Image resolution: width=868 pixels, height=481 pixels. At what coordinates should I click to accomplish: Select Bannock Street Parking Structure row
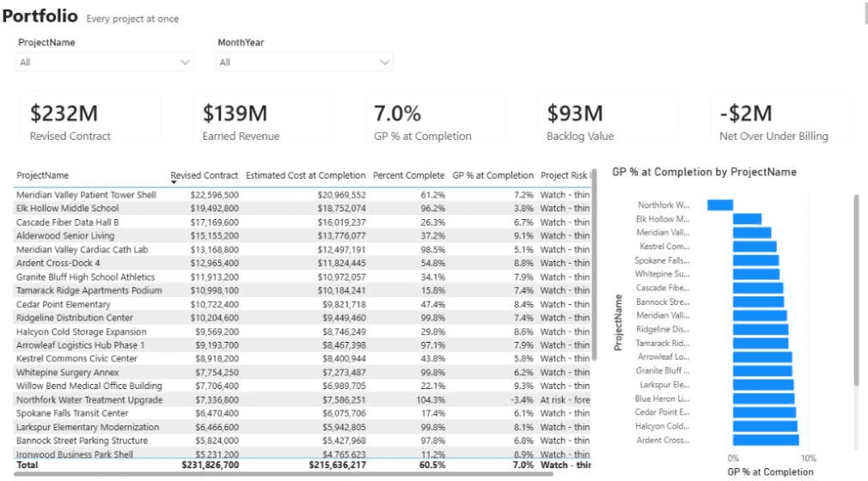point(303,441)
